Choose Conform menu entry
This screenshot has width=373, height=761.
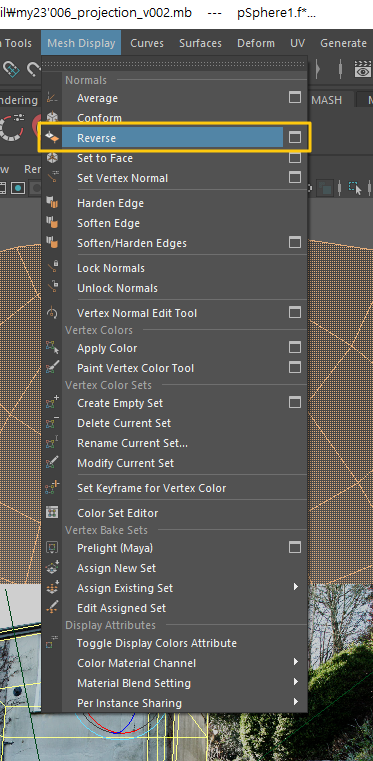pyautogui.click(x=99, y=118)
